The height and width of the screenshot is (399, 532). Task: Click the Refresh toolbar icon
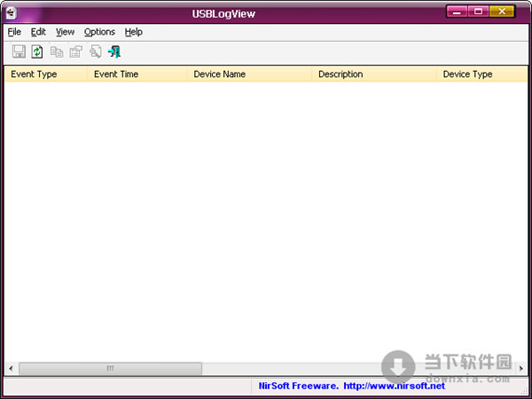coord(37,52)
